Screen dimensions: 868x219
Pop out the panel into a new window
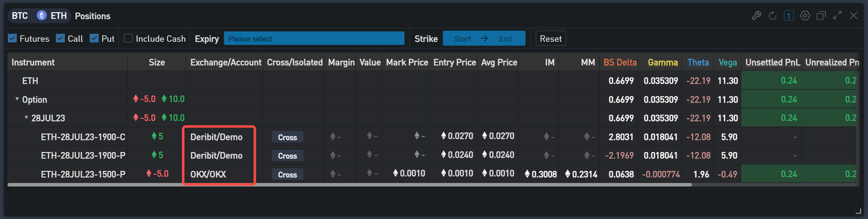click(x=821, y=16)
